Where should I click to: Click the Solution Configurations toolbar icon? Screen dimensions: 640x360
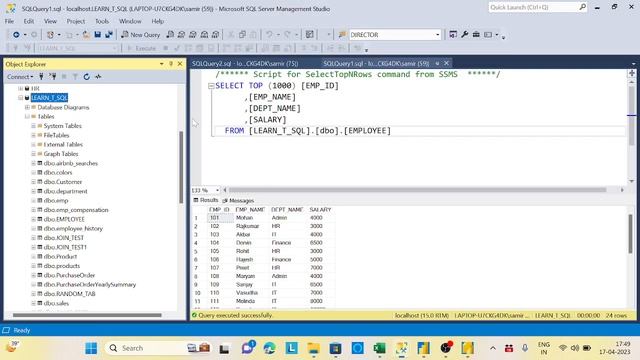pyautogui.click(x=310, y=35)
